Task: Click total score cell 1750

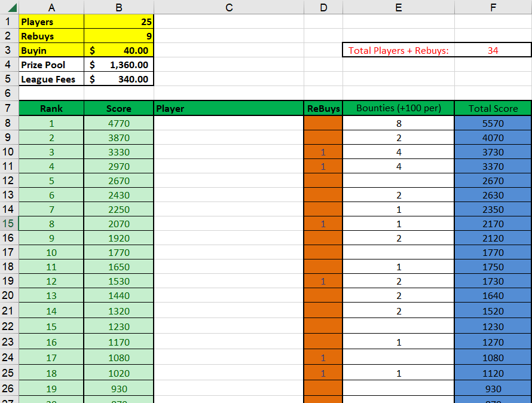Action: coord(493,267)
